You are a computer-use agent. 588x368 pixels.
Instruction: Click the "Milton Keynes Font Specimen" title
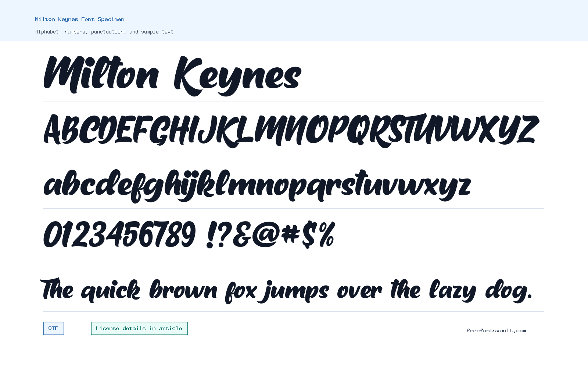coord(80,19)
